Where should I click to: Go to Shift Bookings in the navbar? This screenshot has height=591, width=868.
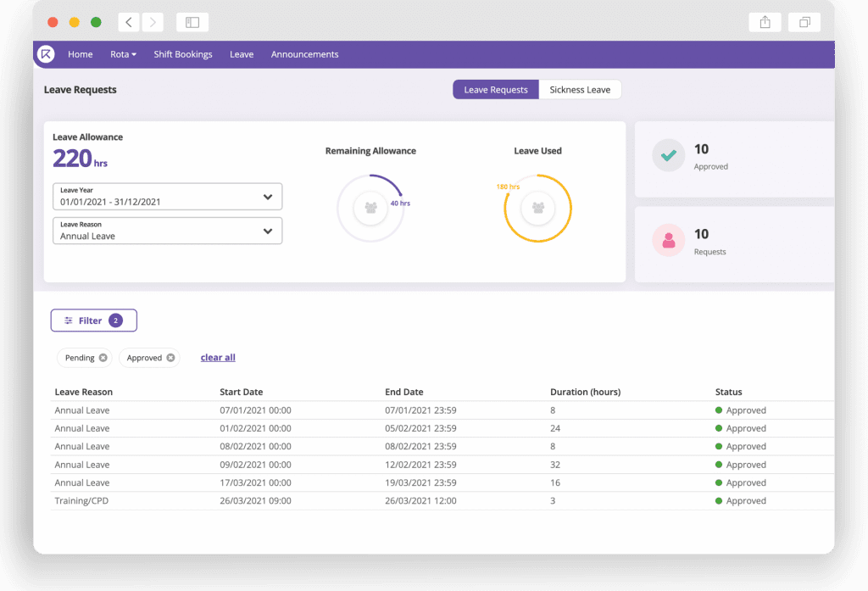click(x=183, y=54)
